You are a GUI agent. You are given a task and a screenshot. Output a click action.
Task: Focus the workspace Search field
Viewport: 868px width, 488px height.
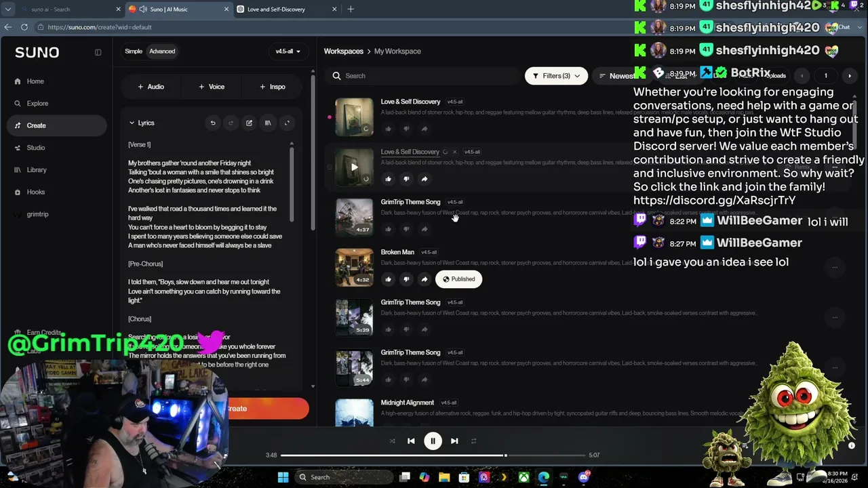pos(424,76)
